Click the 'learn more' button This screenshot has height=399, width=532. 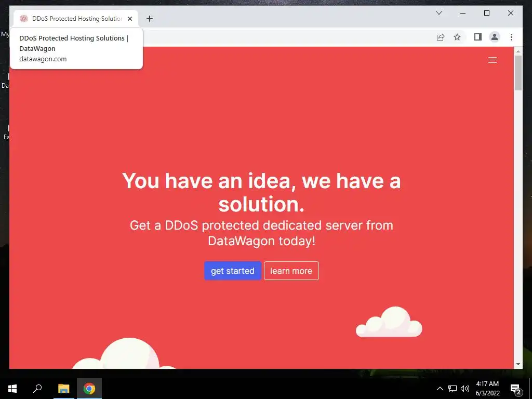[291, 271]
